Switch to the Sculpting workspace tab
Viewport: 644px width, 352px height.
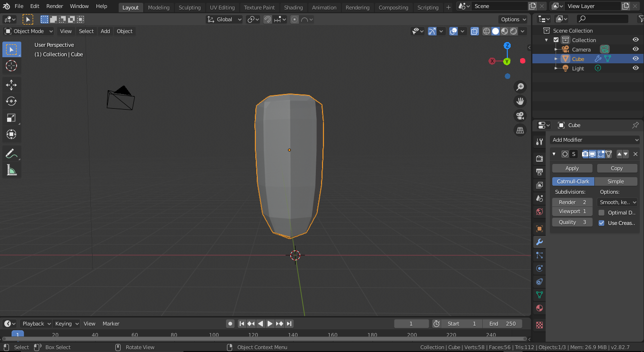pos(190,8)
